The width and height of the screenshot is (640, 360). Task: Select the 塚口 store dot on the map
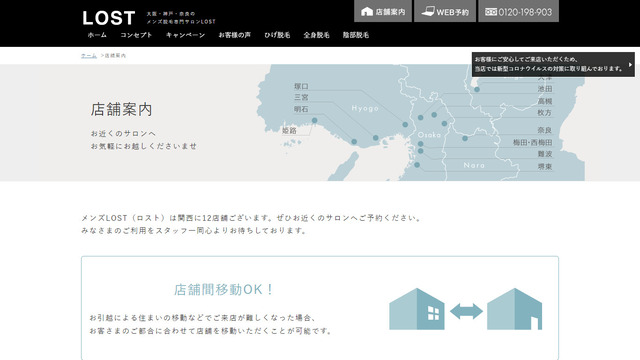tap(405, 124)
